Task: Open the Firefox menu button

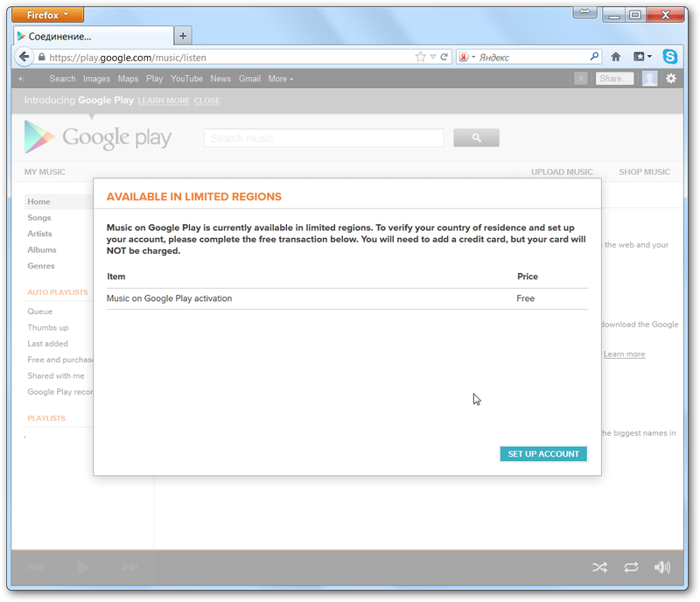Action: click(x=47, y=15)
